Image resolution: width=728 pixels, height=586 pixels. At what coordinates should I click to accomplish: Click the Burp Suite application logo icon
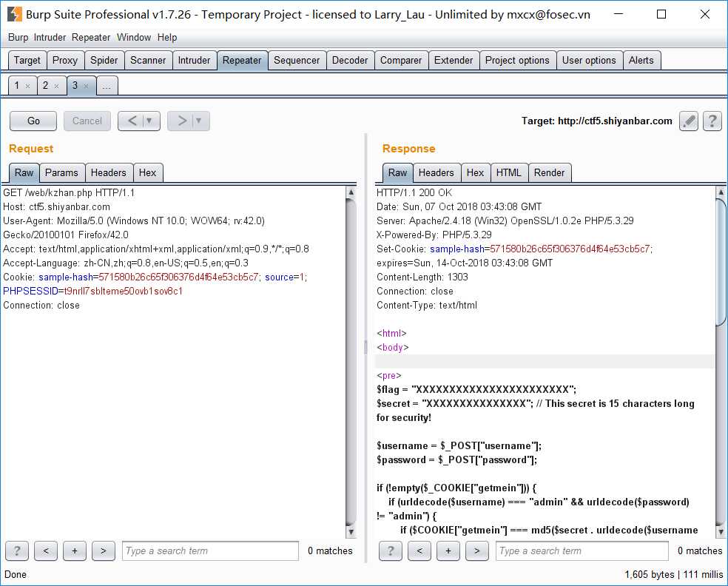[14, 14]
